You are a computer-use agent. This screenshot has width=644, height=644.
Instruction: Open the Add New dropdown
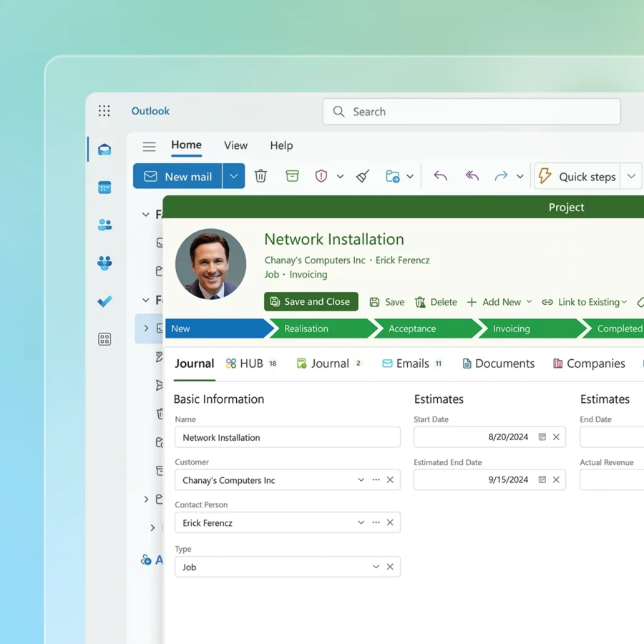click(499, 302)
